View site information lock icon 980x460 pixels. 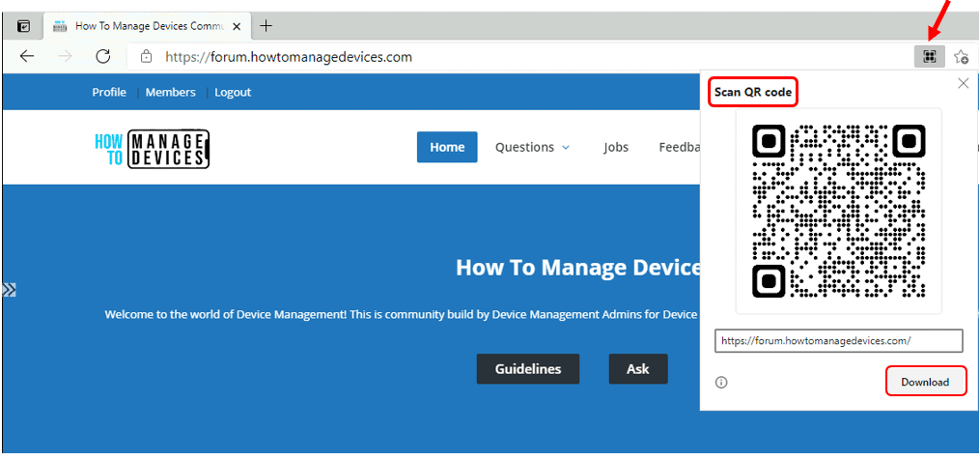146,57
